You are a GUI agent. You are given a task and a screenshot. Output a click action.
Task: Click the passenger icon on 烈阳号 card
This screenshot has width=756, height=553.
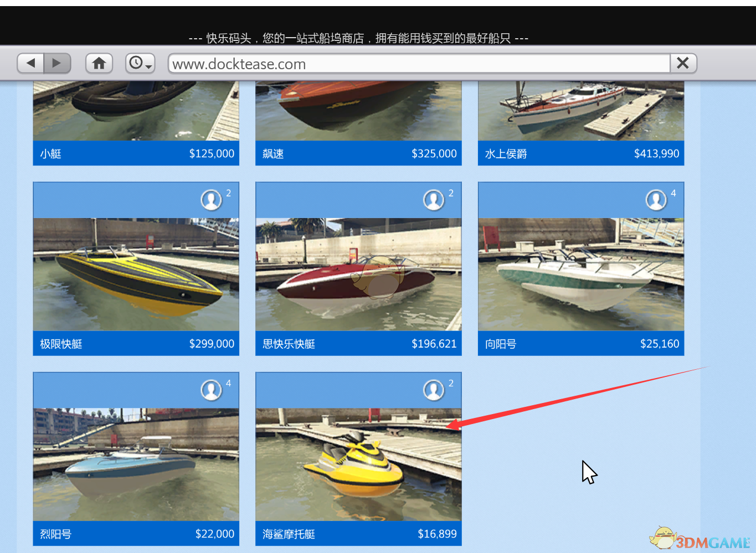click(211, 390)
